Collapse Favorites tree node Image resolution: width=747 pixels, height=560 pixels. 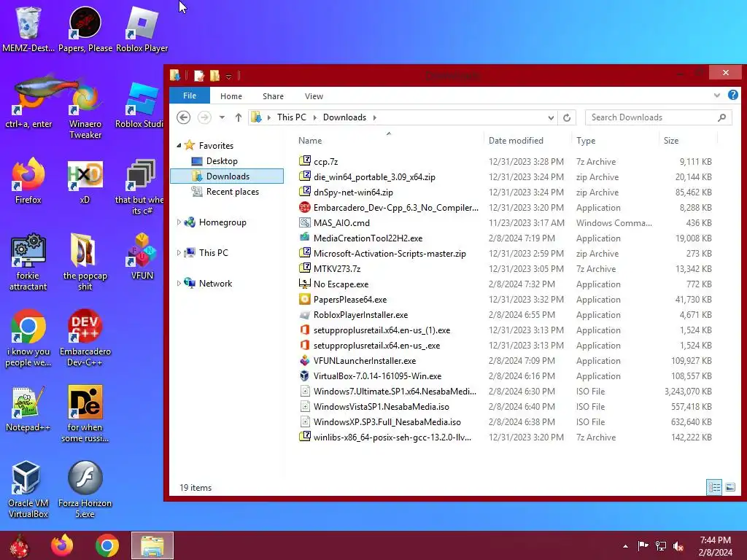[179, 145]
